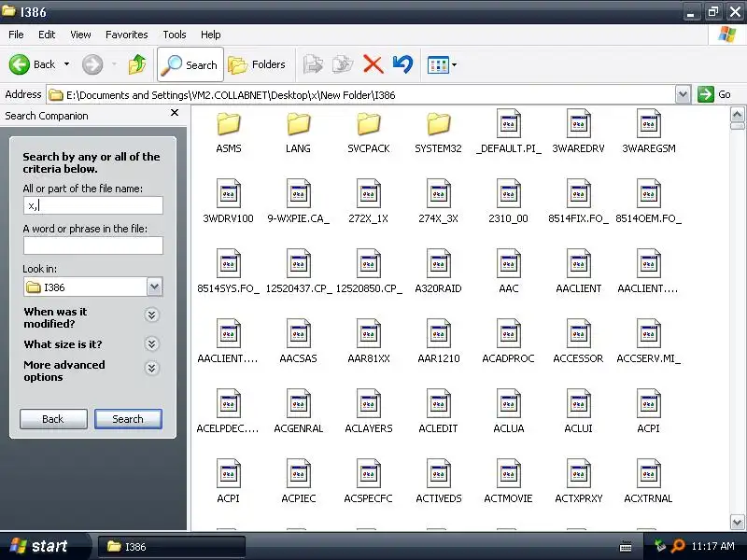This screenshot has width=747, height=560.
Task: Select the 272X_1X file icon
Action: pos(369,193)
